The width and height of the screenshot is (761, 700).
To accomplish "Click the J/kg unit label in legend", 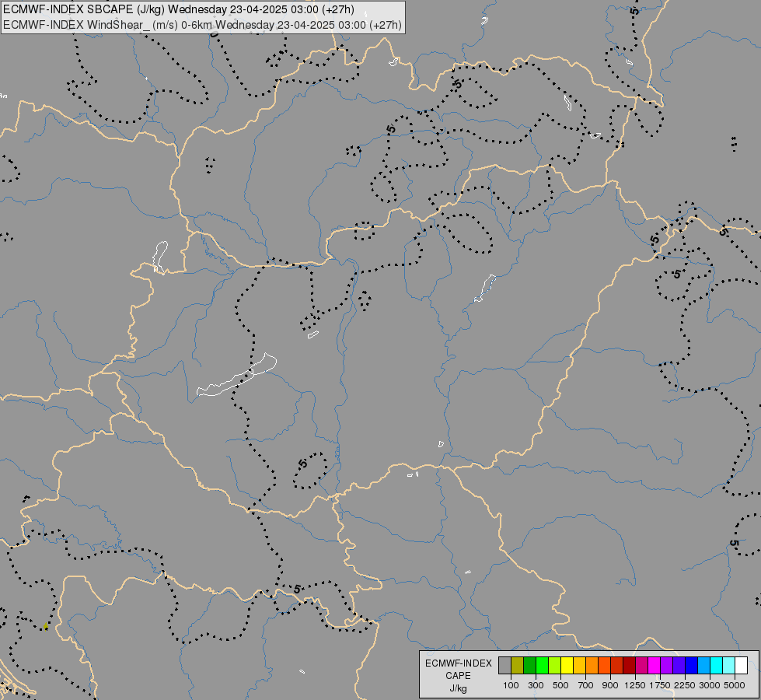I will [458, 688].
